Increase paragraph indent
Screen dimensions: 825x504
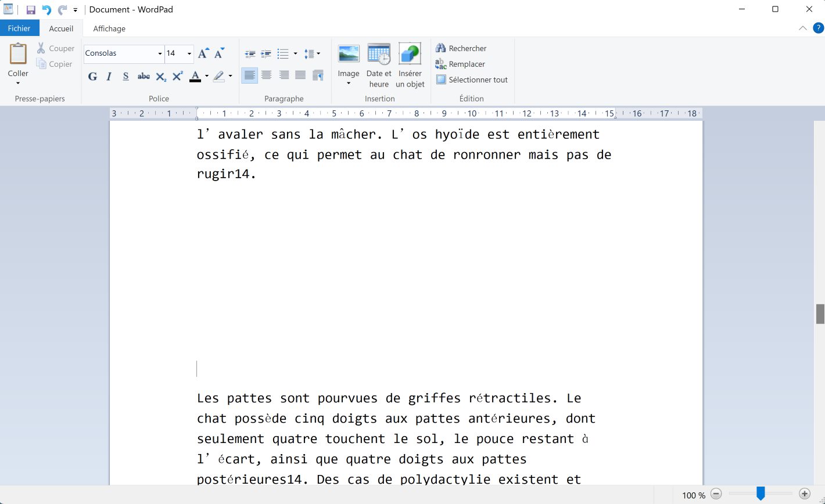click(266, 54)
